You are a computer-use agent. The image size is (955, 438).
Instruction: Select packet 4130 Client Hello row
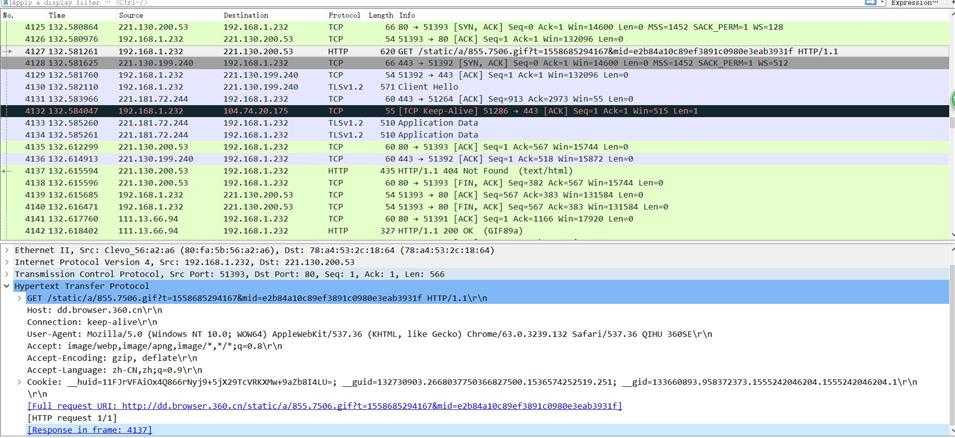[x=475, y=87]
